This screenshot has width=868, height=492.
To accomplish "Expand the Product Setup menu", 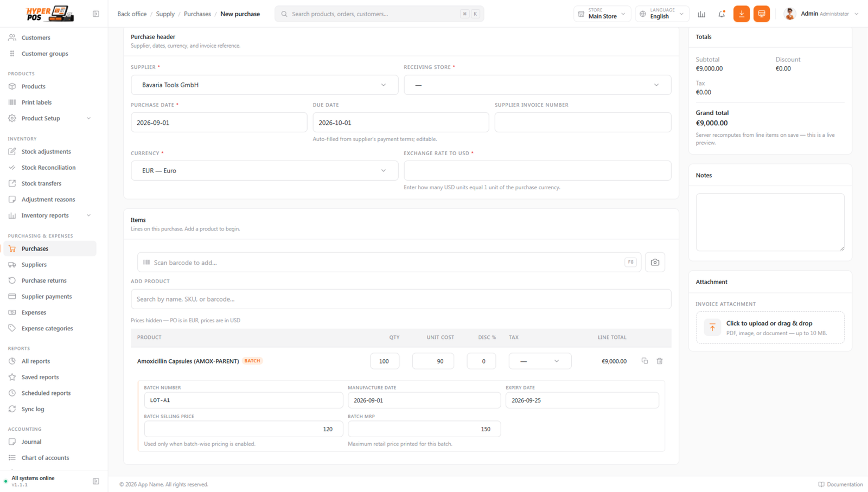I will tap(50, 118).
